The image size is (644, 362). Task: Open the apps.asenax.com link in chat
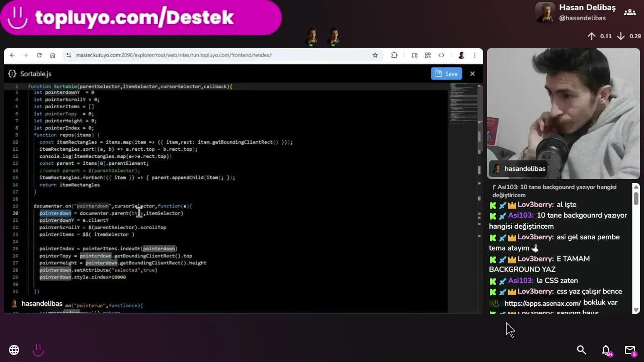(542, 303)
